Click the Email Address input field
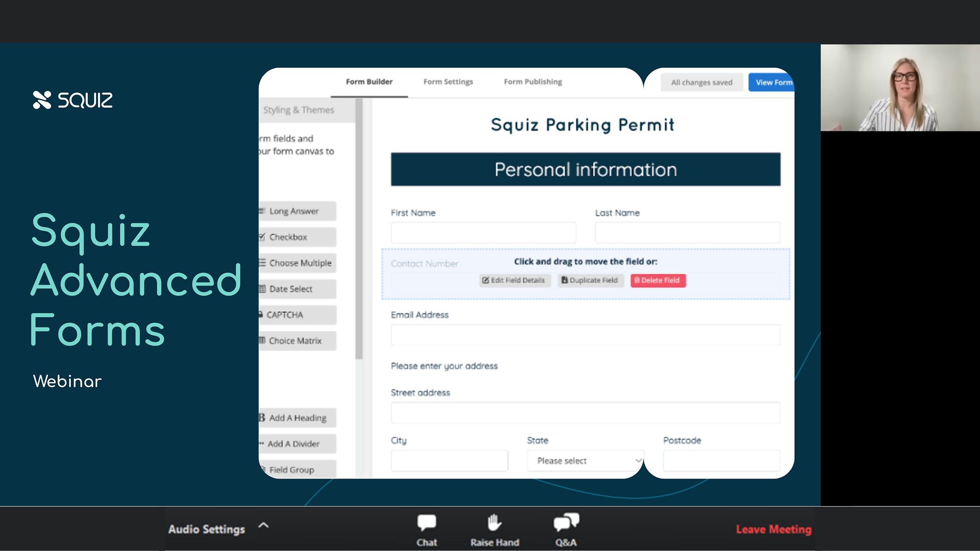 point(585,335)
